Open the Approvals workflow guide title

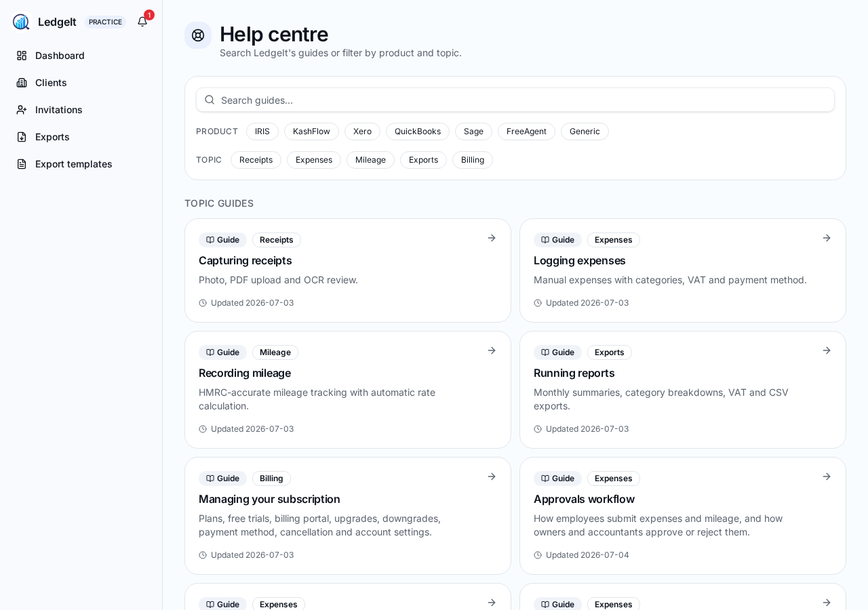pyautogui.click(x=585, y=499)
